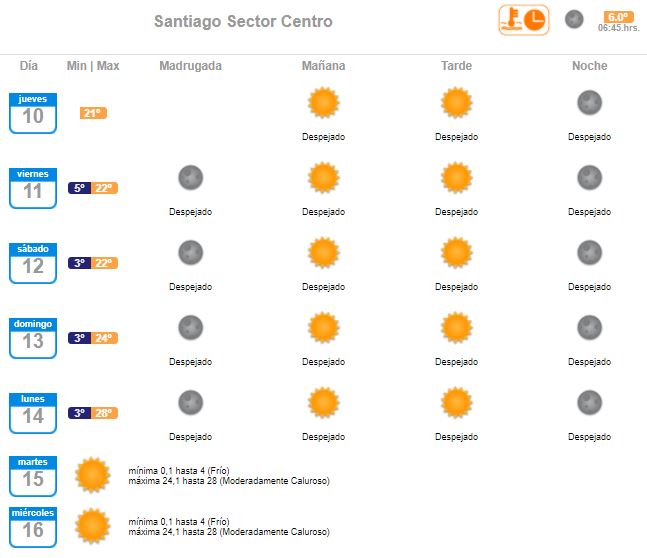
Task: Choose the martes 15 calendar tile
Action: 33,476
